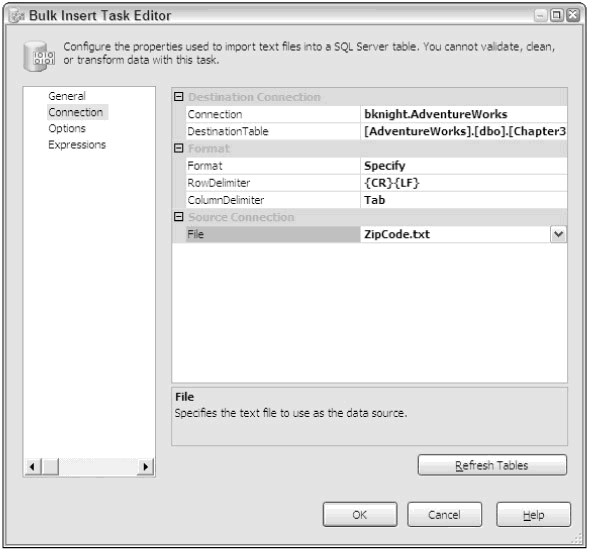The image size is (589, 551).
Task: Click the title bar gear icon
Action: pos(17,16)
